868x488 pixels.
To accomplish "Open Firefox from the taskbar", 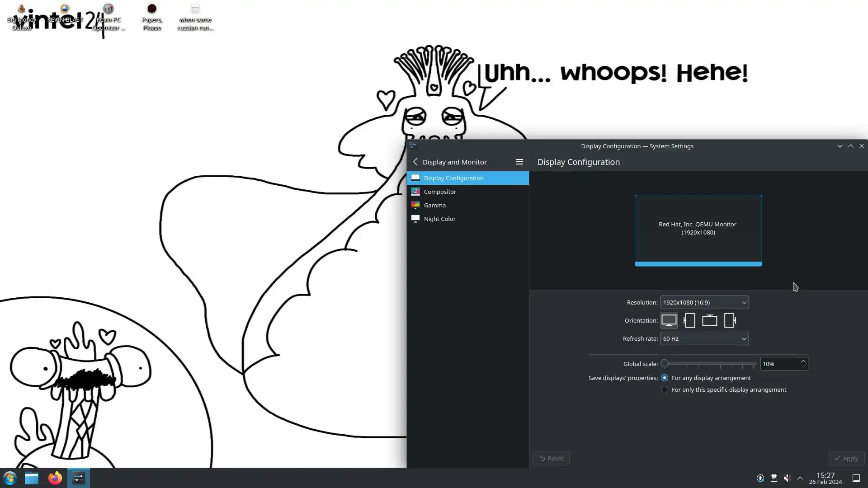I will (55, 478).
